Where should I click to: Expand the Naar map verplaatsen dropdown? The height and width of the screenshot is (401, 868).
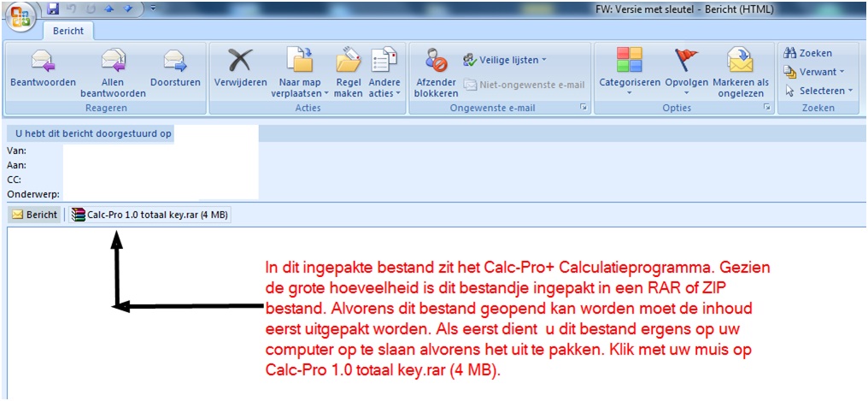(x=300, y=92)
